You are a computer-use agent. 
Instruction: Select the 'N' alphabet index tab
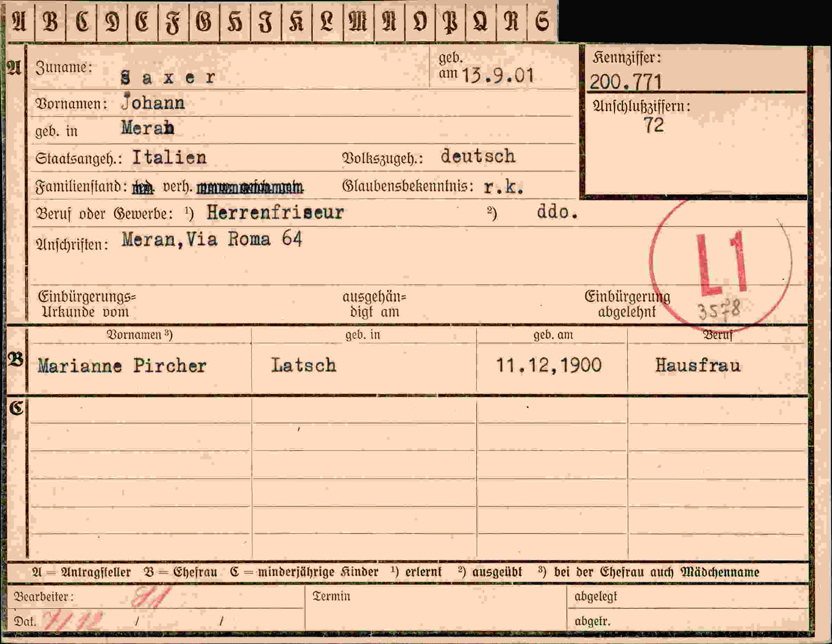389,21
